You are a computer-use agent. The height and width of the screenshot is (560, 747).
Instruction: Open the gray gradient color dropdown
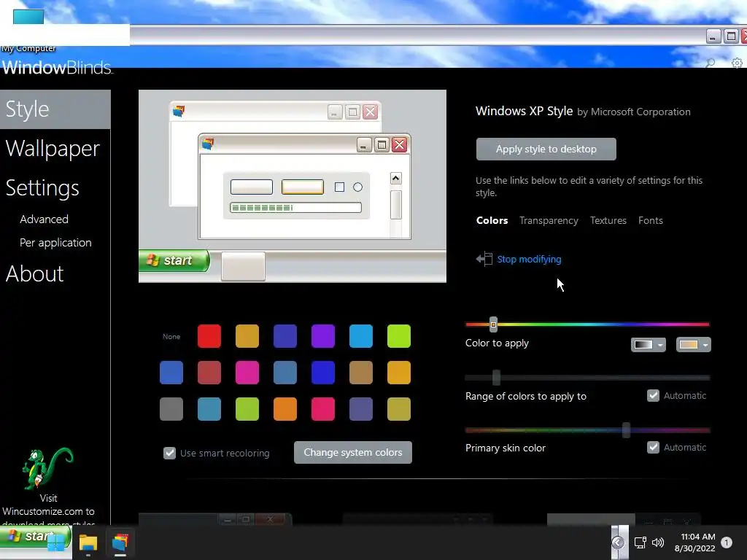coord(649,344)
